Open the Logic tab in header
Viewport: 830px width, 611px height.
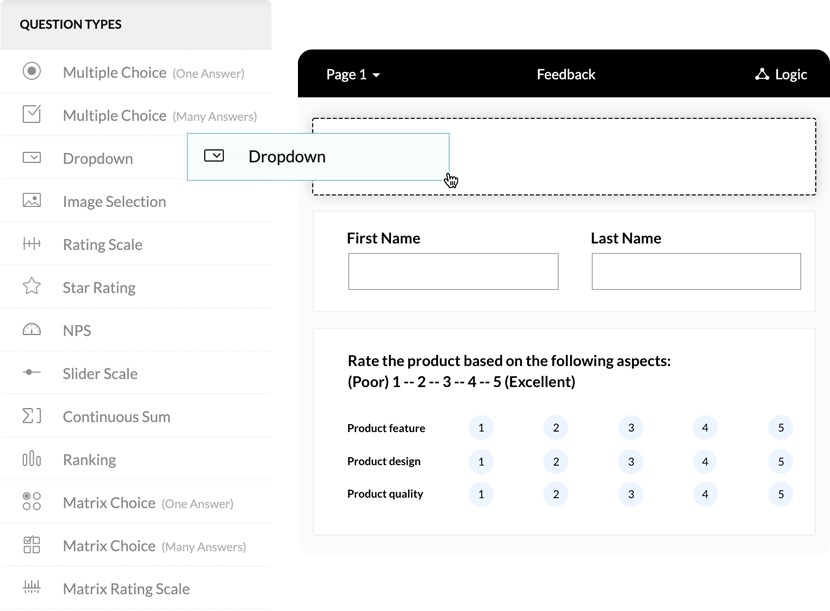click(x=790, y=74)
